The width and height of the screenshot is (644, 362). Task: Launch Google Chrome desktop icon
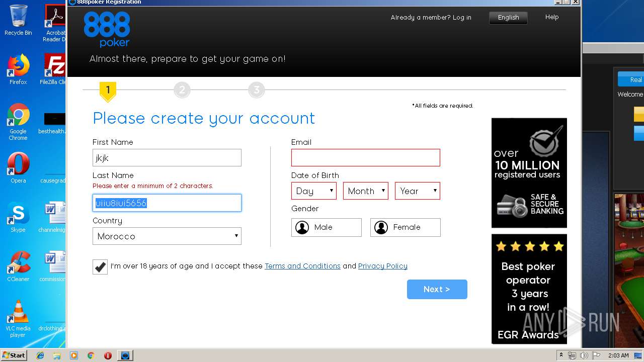(x=18, y=122)
